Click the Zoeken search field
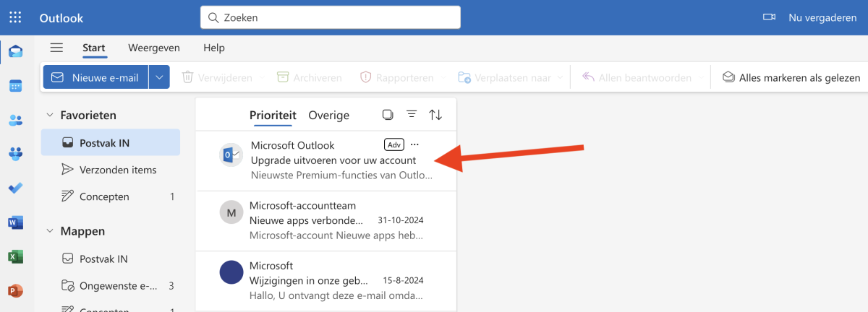The height and width of the screenshot is (312, 868). 331,17
